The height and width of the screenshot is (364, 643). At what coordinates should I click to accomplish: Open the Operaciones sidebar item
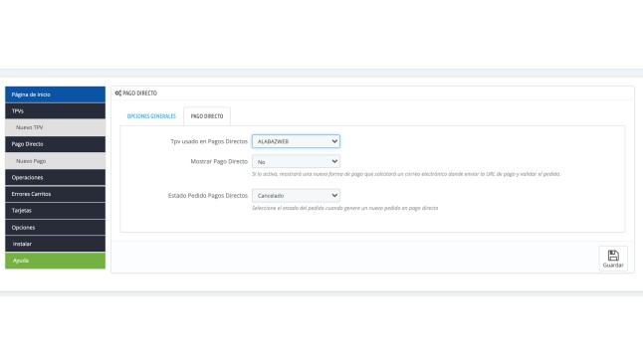coord(55,177)
